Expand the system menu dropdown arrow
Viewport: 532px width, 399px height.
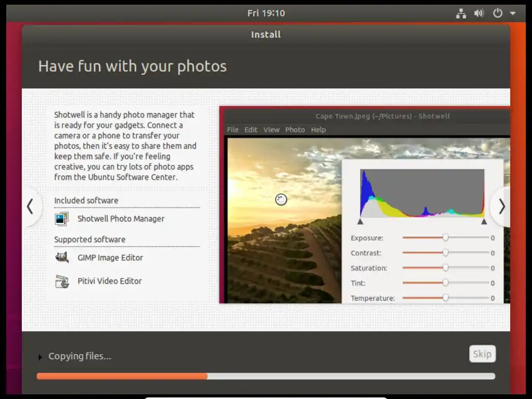513,13
